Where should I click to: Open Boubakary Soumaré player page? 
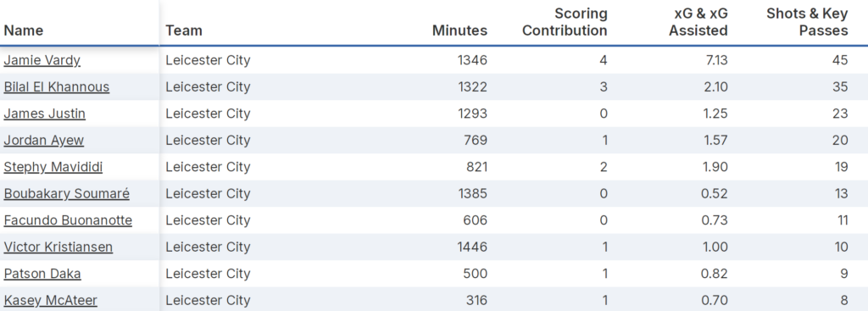(x=66, y=193)
